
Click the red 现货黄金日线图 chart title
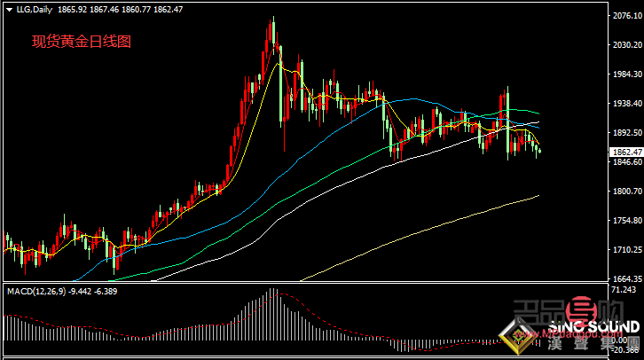[82, 42]
